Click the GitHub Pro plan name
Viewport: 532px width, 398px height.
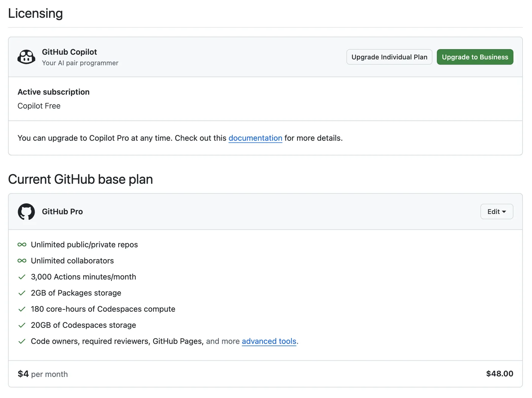(x=62, y=212)
